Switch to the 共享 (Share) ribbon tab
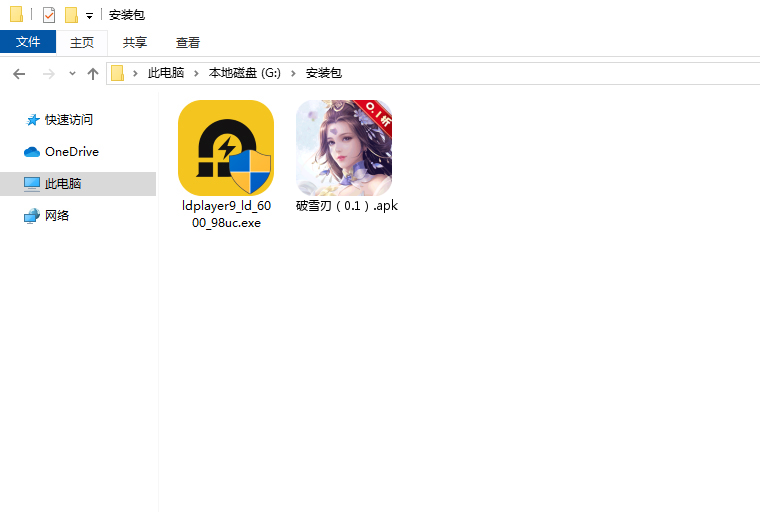Image resolution: width=760 pixels, height=512 pixels. (x=135, y=42)
